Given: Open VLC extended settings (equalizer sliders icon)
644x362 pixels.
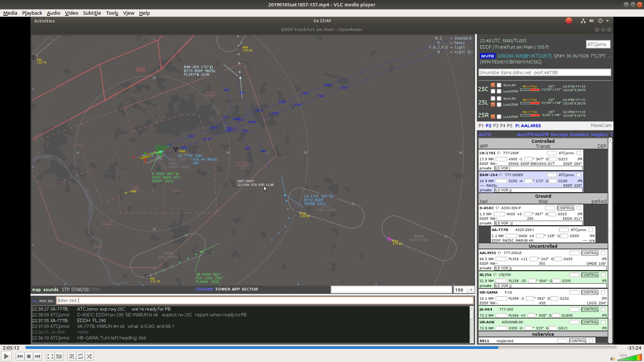Looking at the screenshot, I should (59, 356).
